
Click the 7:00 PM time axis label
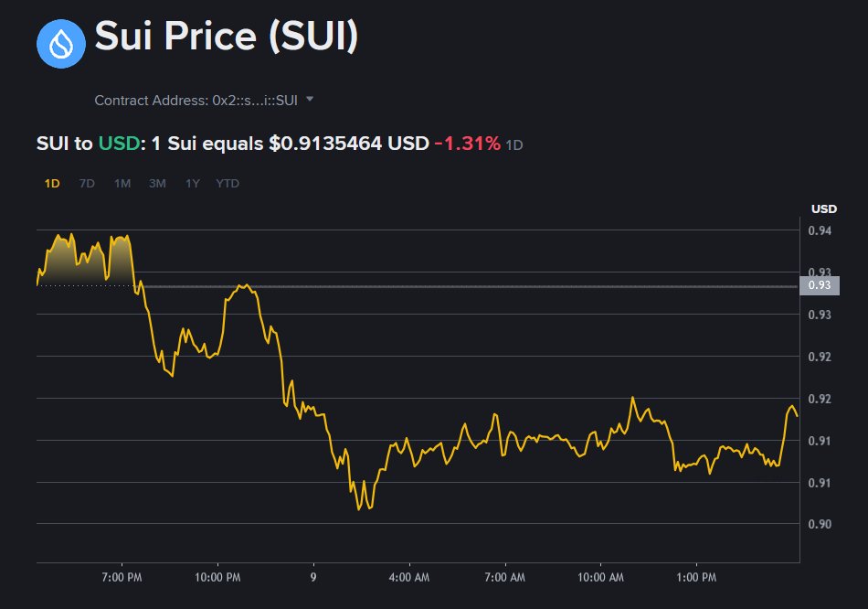click(122, 578)
